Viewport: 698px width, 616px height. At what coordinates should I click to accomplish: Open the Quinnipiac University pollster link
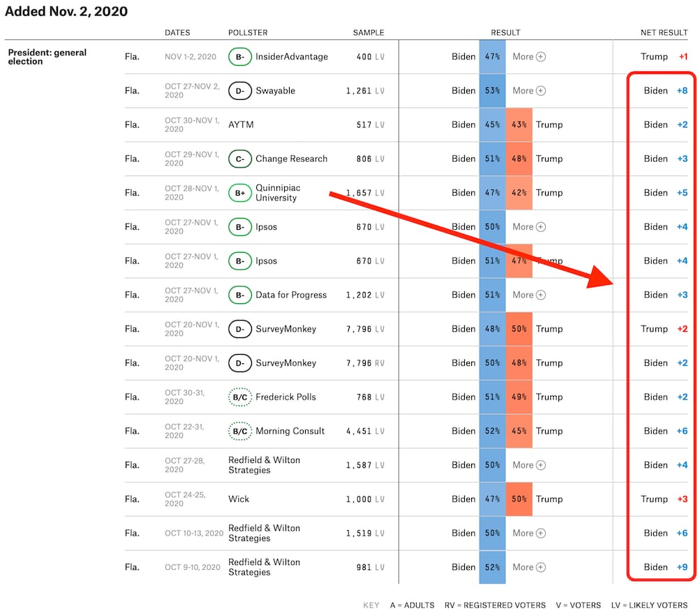[x=278, y=193]
